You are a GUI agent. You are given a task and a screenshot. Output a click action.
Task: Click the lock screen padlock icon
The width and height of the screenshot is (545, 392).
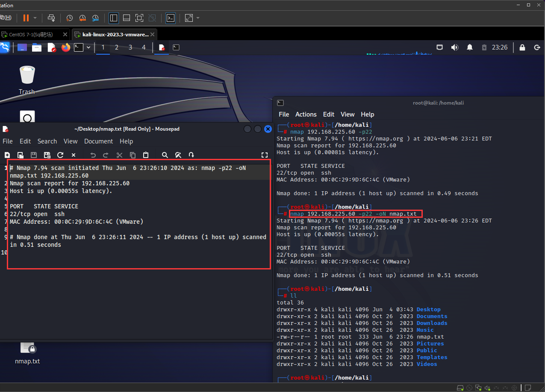[522, 47]
